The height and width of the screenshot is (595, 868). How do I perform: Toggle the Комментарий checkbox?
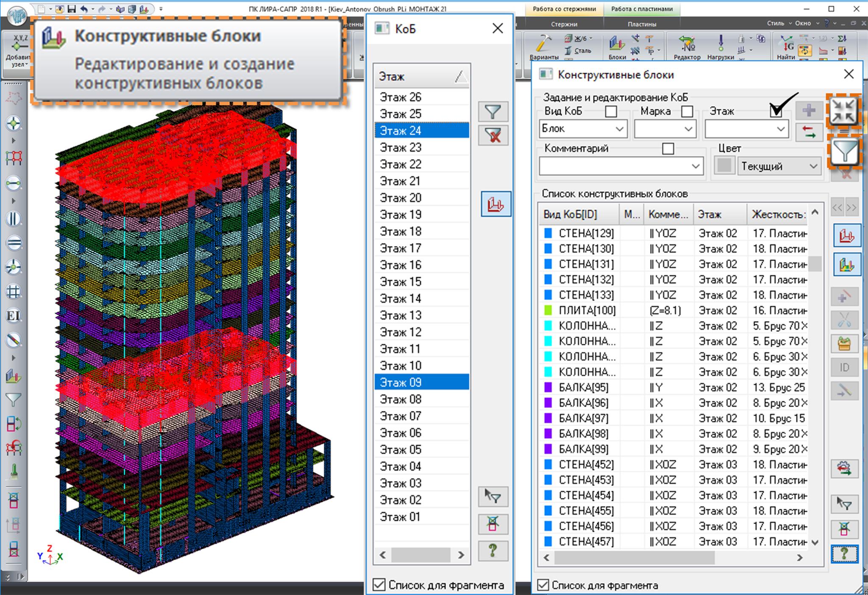click(x=668, y=148)
